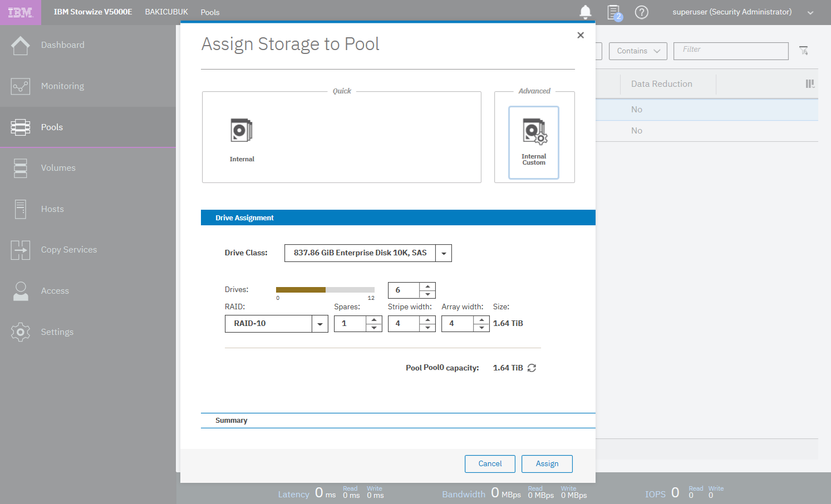Expand the Contains filter dropdown
831x504 pixels.
coord(638,51)
